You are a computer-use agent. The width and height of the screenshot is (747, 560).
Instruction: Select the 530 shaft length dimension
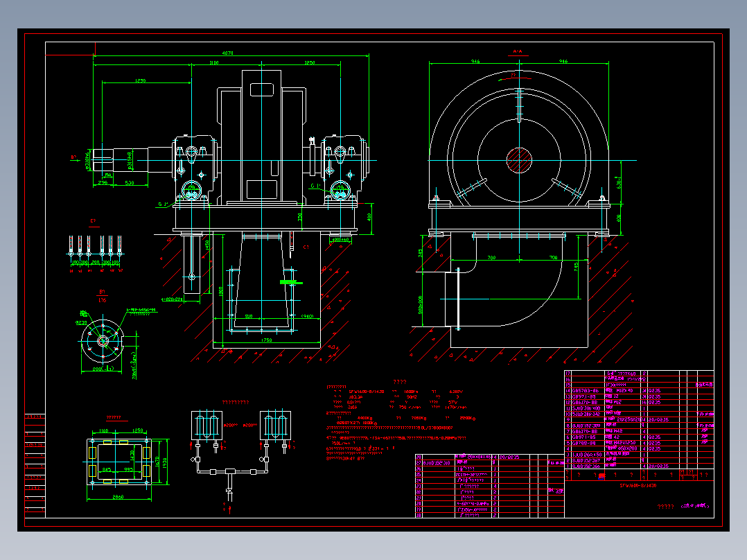pyautogui.click(x=129, y=182)
